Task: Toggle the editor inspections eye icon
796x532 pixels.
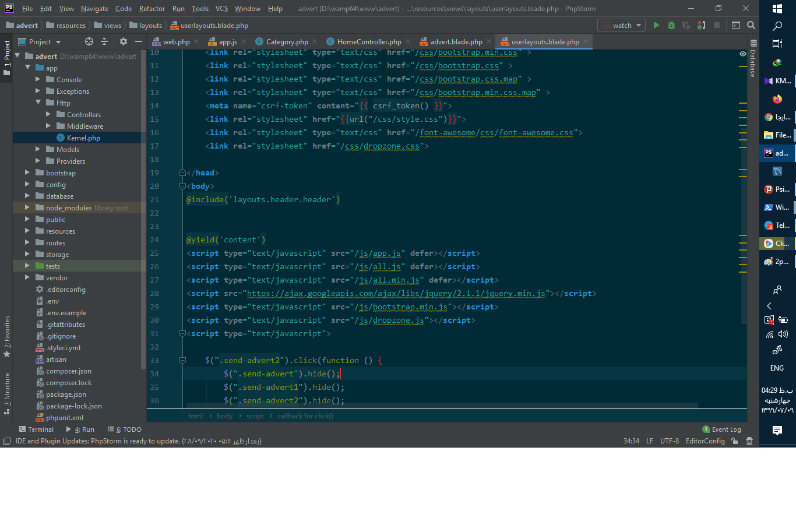Action: coord(742,54)
